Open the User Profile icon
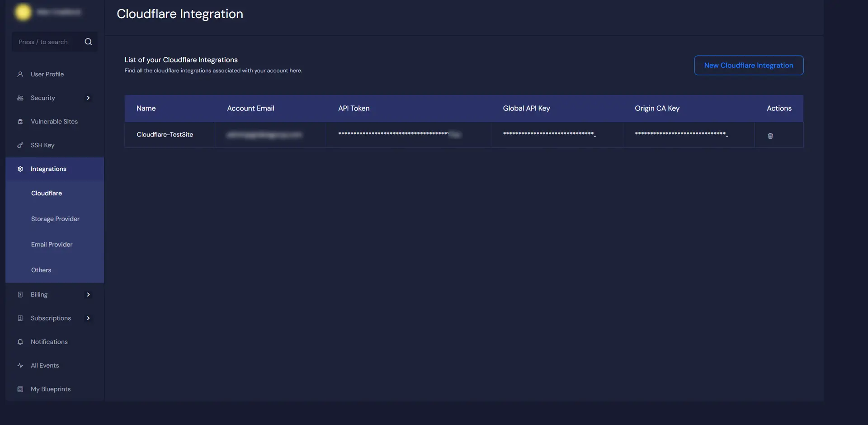Screen dimensions: 868x425 point(20,74)
